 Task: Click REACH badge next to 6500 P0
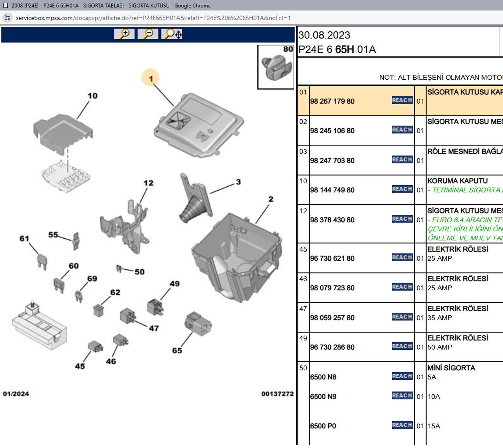coord(402,425)
